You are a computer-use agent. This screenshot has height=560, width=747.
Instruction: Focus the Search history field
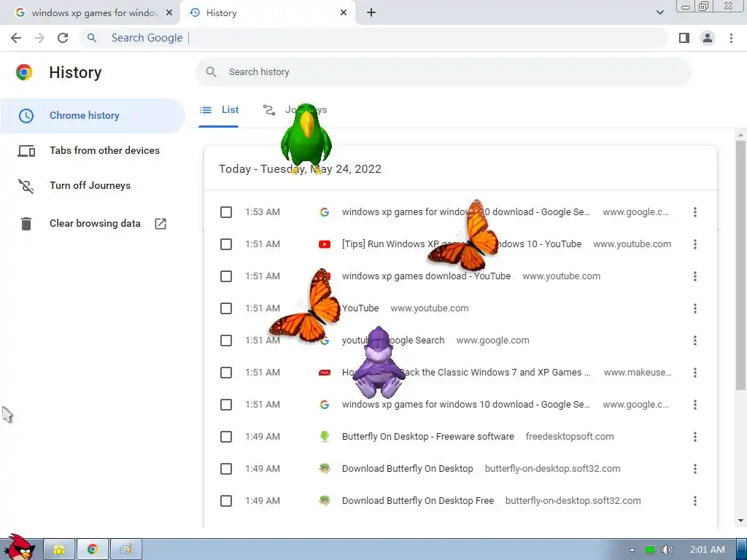(443, 72)
